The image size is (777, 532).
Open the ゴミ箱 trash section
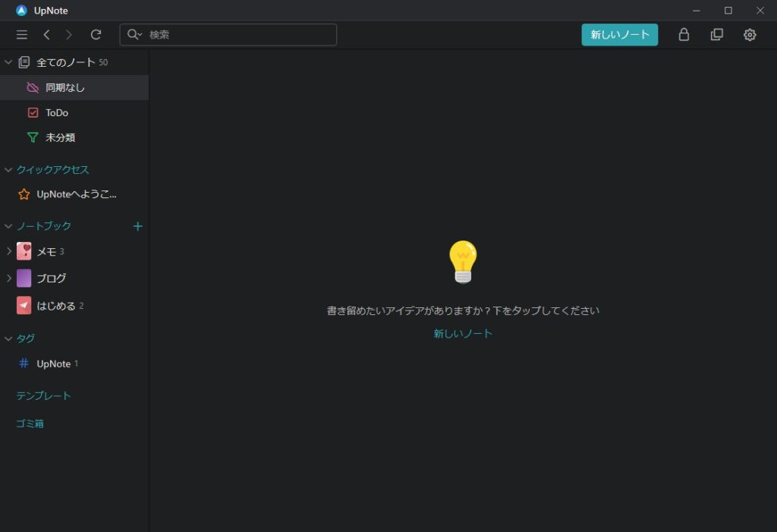pyautogui.click(x=31, y=423)
